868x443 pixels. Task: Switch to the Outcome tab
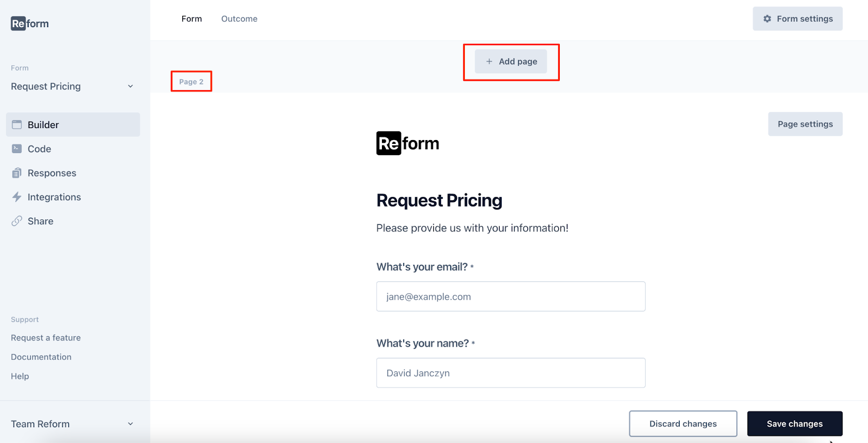click(239, 19)
